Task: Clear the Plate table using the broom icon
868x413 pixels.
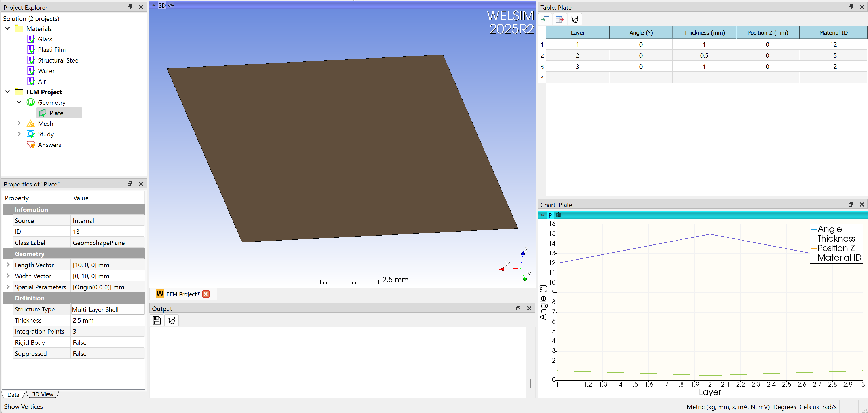Action: coord(574,19)
